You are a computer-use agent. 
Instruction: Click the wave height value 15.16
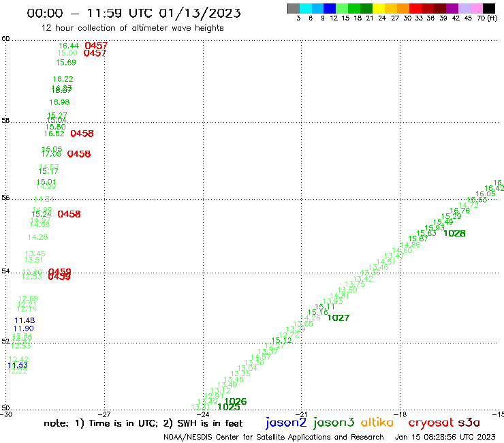coord(317,312)
